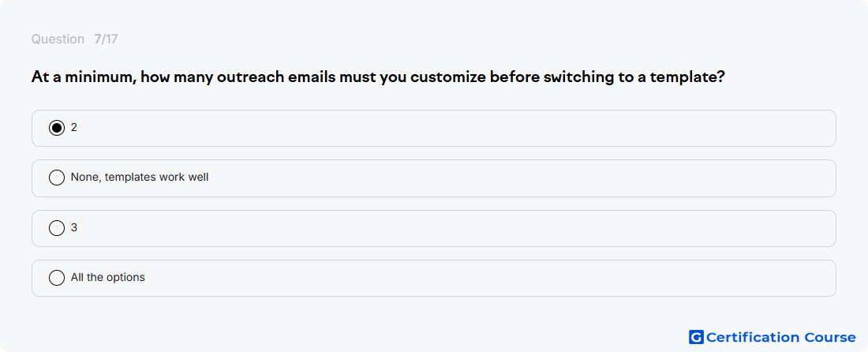
Task: Click inside the 'All the options' answer card
Action: point(433,279)
